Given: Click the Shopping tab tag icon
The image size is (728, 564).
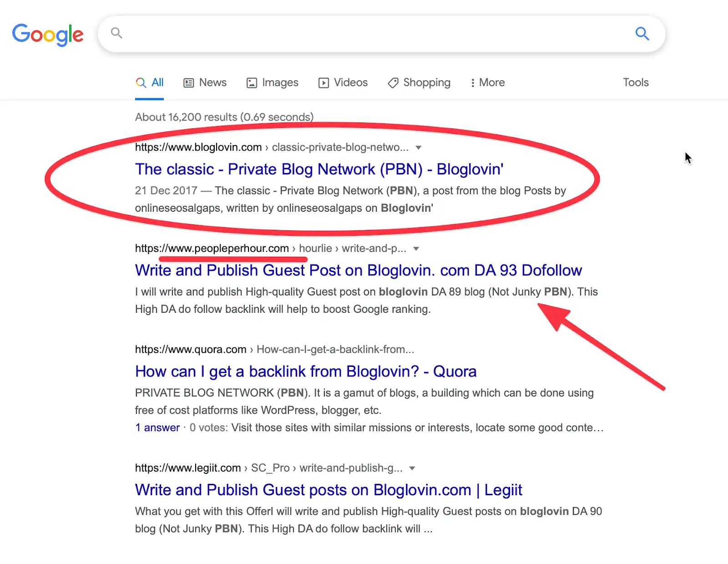Looking at the screenshot, I should [x=393, y=83].
